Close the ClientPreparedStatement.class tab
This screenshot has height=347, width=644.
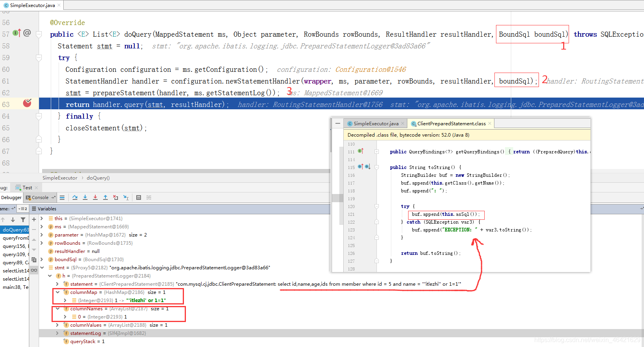tap(490, 123)
